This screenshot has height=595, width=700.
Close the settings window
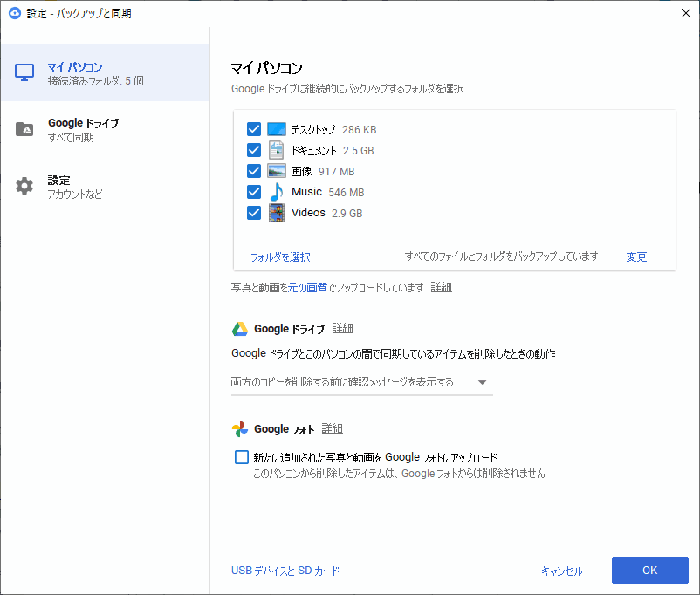[x=686, y=13]
